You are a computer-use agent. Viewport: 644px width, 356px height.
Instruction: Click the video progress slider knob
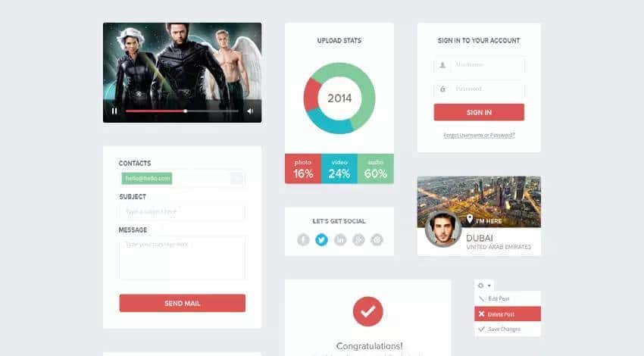coord(186,111)
